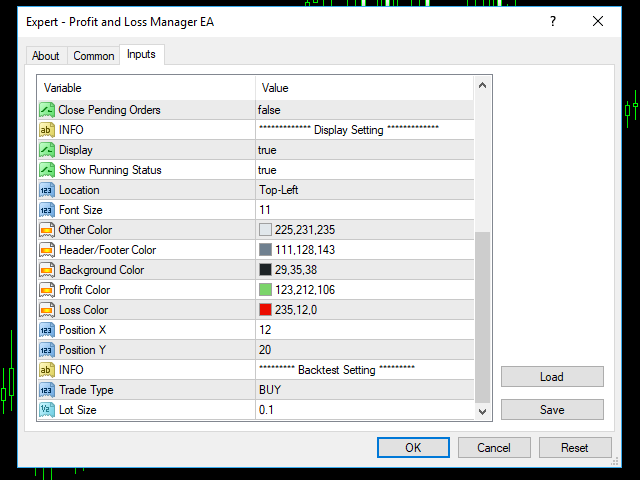The image size is (640, 480).
Task: Select the Header/Footer Color label
Action: [107, 250]
